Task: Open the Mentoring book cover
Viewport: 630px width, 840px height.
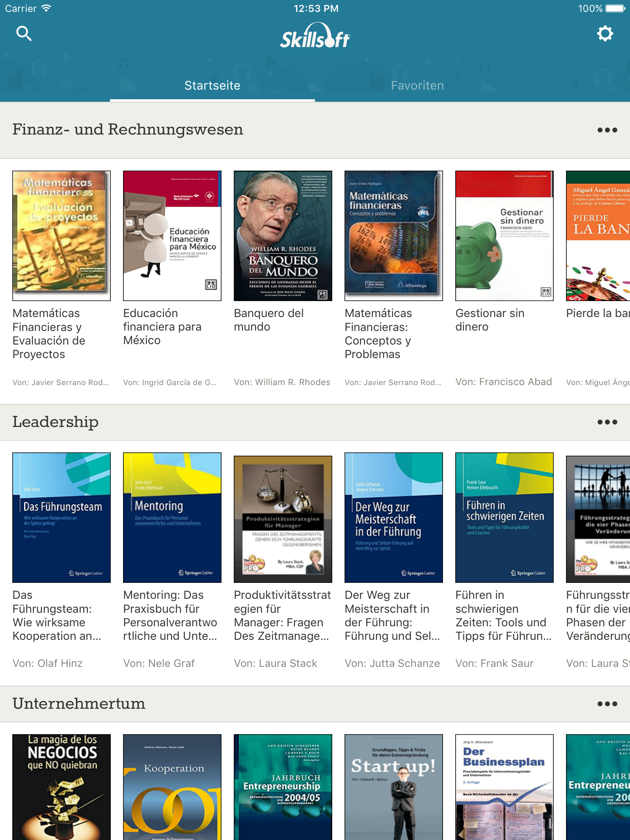Action: click(x=172, y=518)
